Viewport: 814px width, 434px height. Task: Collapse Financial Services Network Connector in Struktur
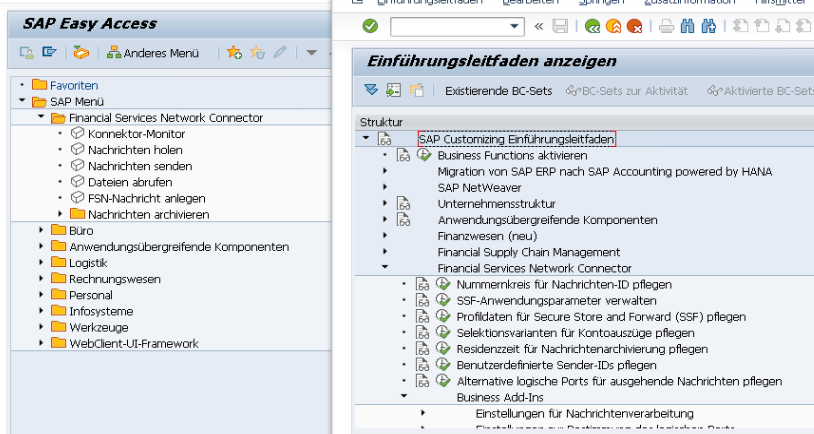click(x=384, y=268)
